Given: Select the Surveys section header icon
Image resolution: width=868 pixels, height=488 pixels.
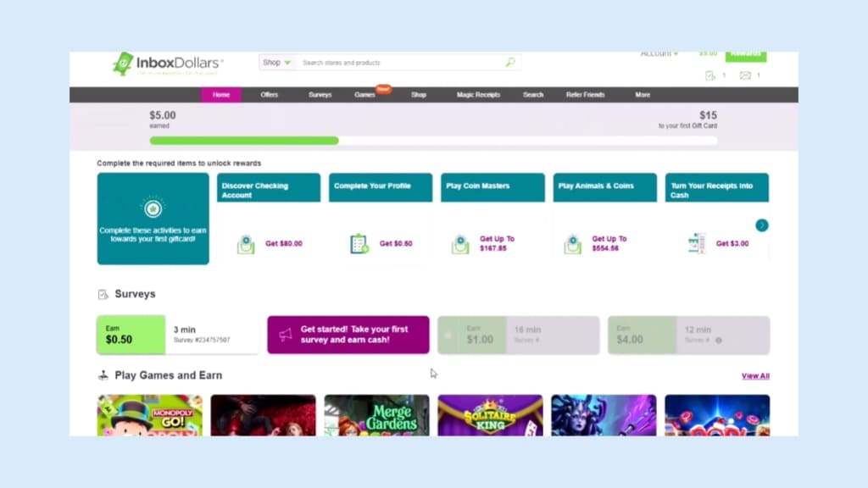Looking at the screenshot, I should (x=103, y=294).
